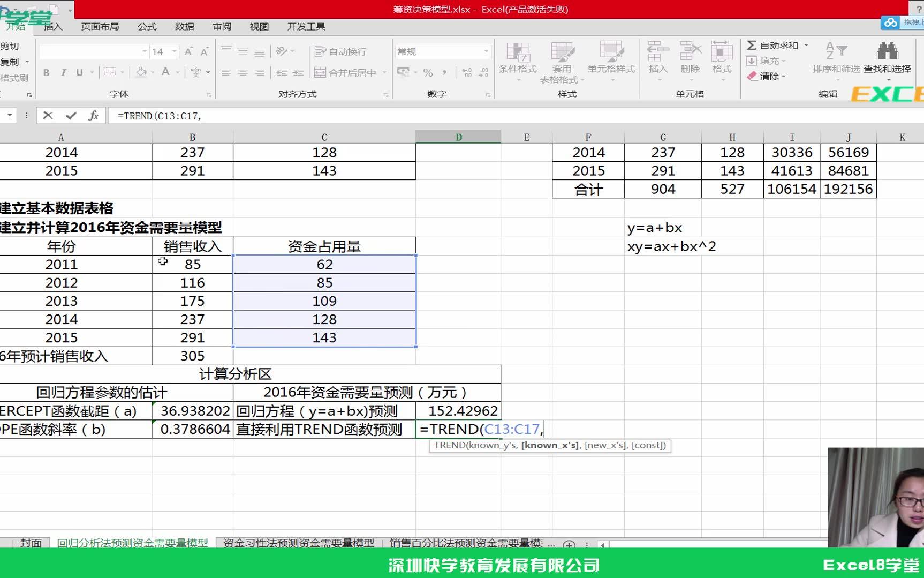Switch to the 数据 ribbon tab
Viewport: 924px width, 578px height.
[185, 26]
